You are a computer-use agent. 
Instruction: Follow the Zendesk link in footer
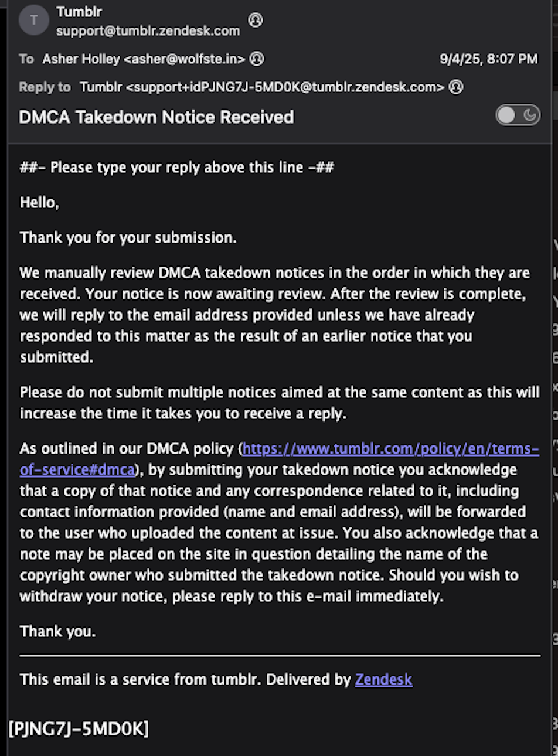pyautogui.click(x=383, y=679)
